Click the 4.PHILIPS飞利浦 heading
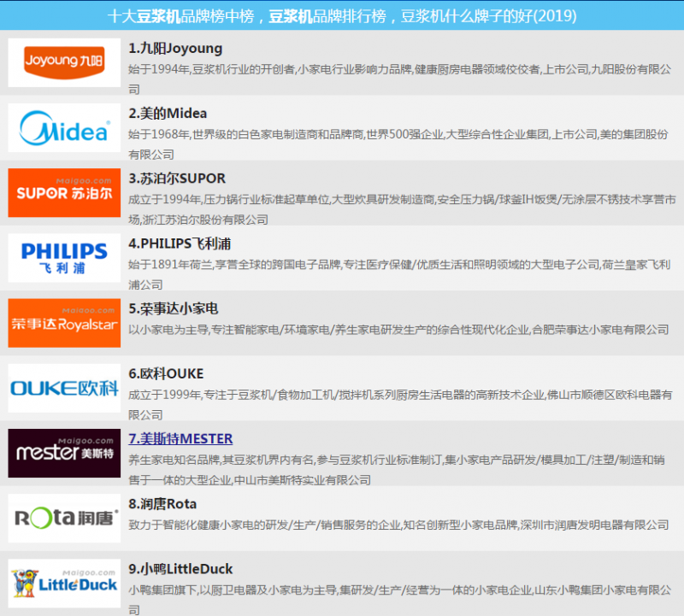 point(180,243)
